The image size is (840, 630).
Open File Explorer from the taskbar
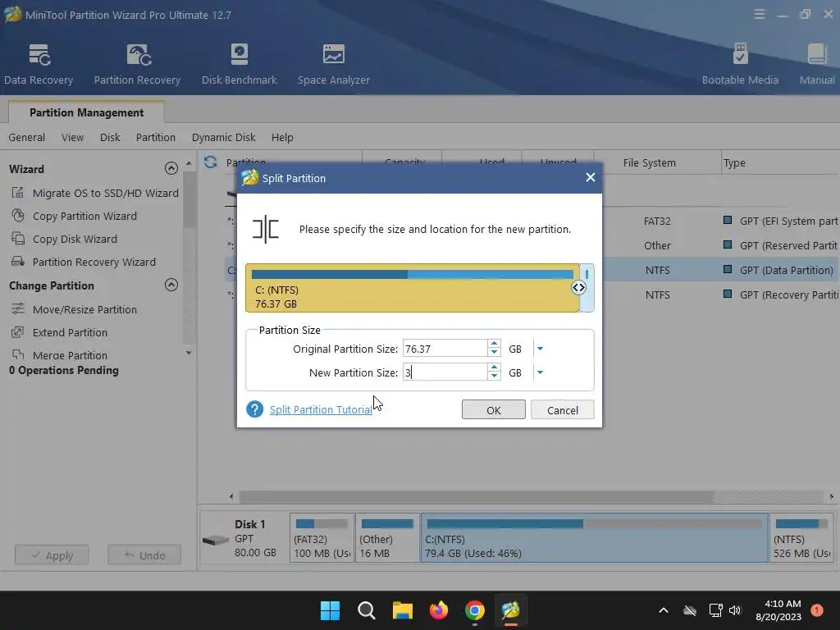pos(402,610)
